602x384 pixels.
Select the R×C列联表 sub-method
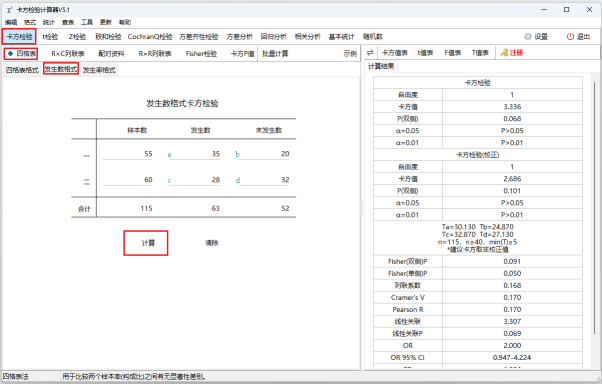(68, 53)
